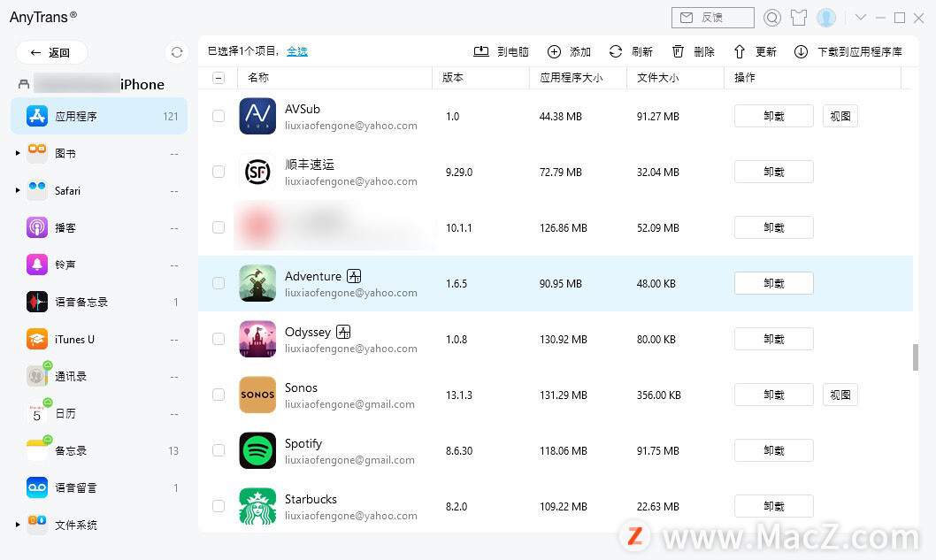The image size is (936, 560).
Task: Sort by 名称 column header
Action: pos(334,78)
